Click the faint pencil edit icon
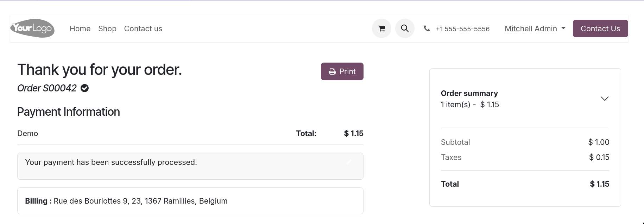The image size is (644, 224). (349, 162)
